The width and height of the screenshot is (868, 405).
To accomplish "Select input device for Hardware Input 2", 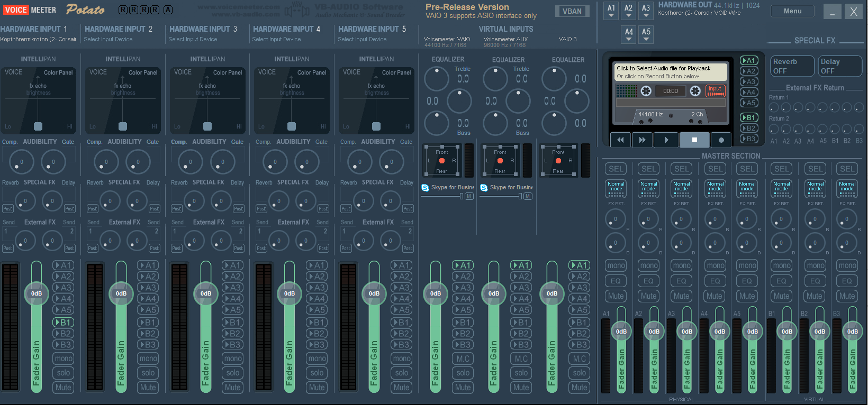I will pyautogui.click(x=108, y=39).
